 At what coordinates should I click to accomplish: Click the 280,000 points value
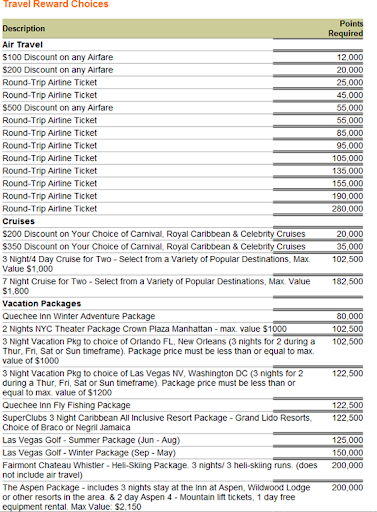point(347,209)
